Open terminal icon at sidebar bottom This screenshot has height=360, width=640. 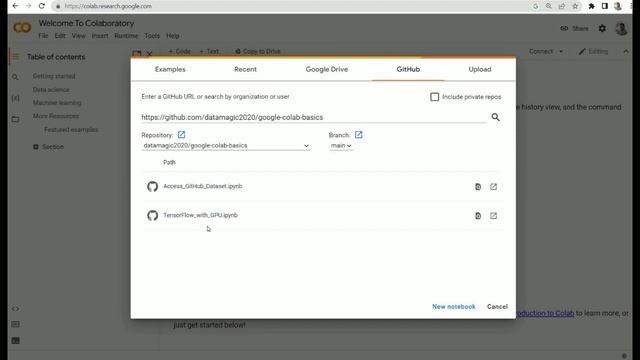15,340
